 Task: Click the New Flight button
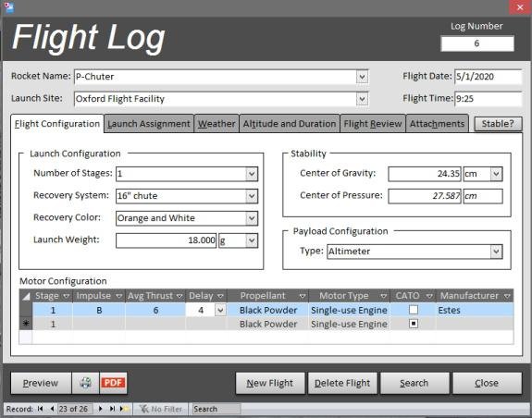270,383
